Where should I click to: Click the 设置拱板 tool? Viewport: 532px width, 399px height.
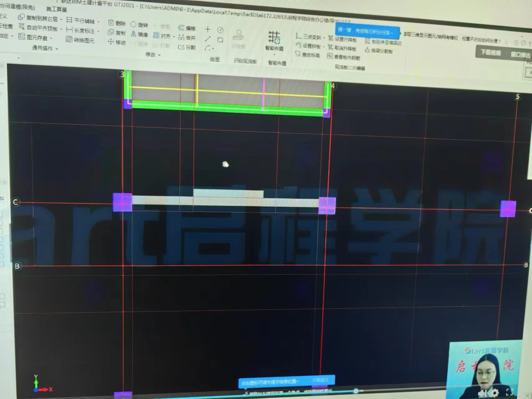(308, 46)
